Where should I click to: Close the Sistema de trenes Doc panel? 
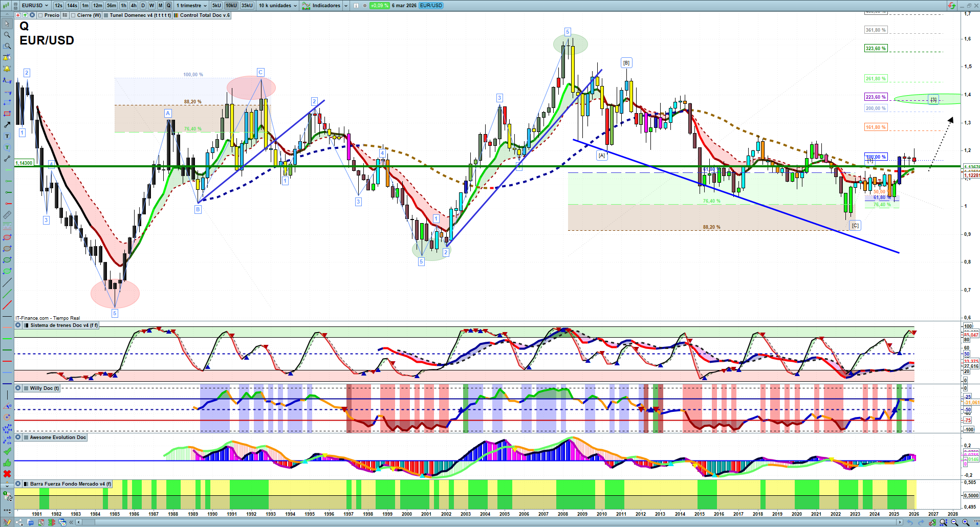point(18,325)
